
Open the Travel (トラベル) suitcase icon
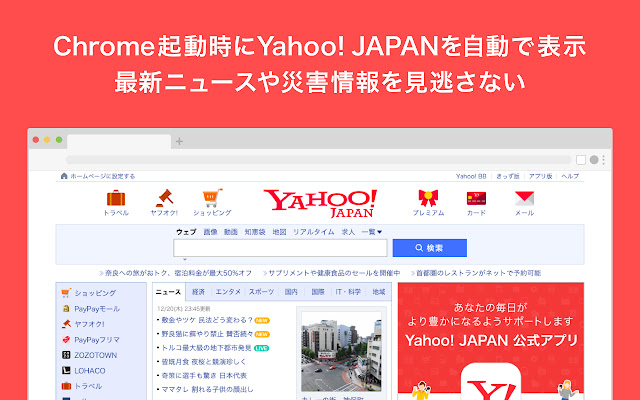click(x=116, y=198)
